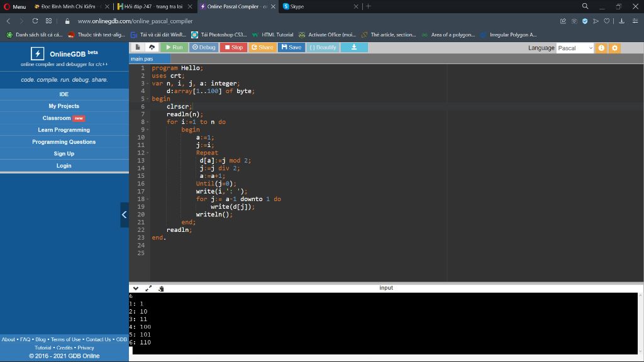Start the Debug session
The width and height of the screenshot is (644, 362).
point(204,47)
